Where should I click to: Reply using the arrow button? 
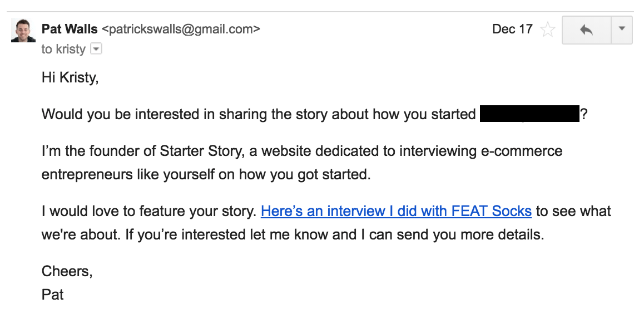pos(587,30)
